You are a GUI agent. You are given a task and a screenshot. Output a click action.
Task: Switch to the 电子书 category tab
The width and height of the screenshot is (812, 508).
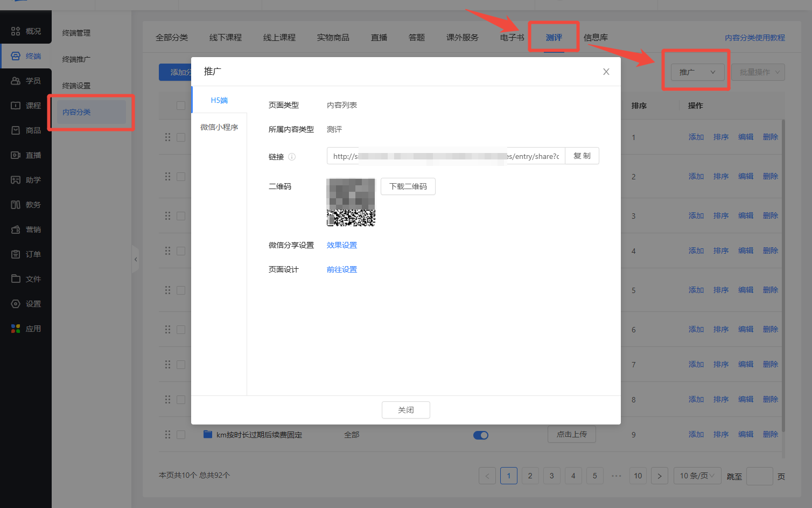pos(512,38)
